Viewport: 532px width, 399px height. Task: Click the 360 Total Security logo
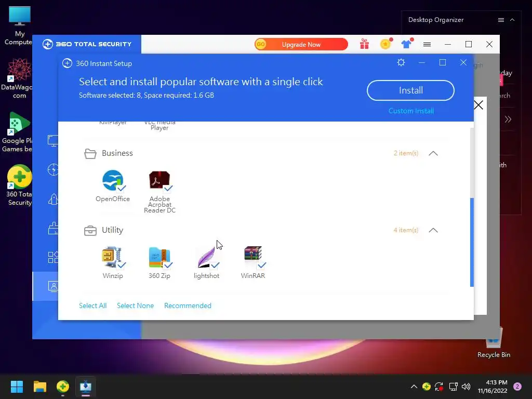tap(87, 44)
